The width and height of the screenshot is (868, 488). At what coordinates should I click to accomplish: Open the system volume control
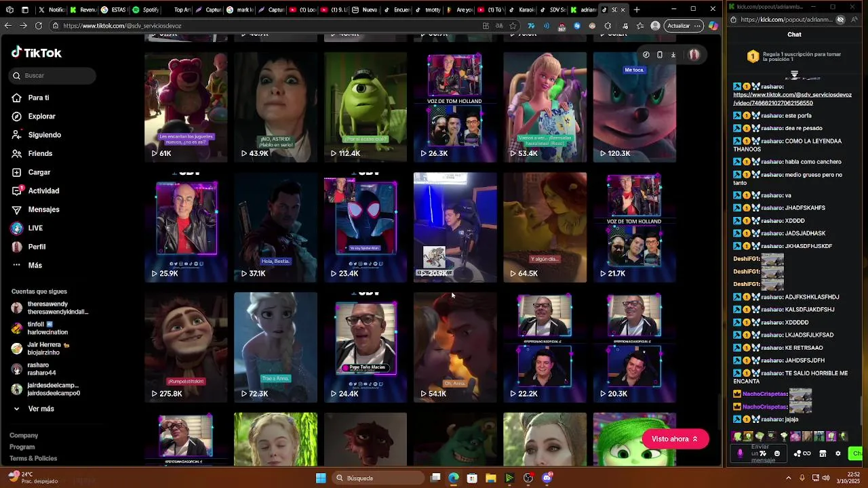click(x=826, y=478)
